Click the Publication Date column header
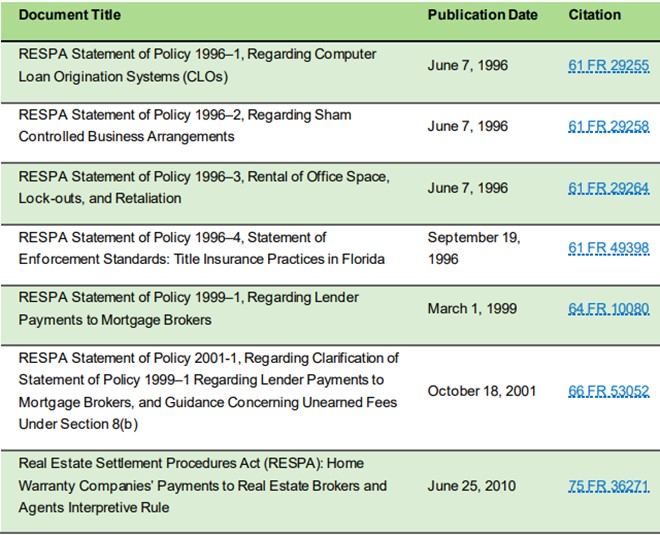660x535 pixels. [482, 15]
